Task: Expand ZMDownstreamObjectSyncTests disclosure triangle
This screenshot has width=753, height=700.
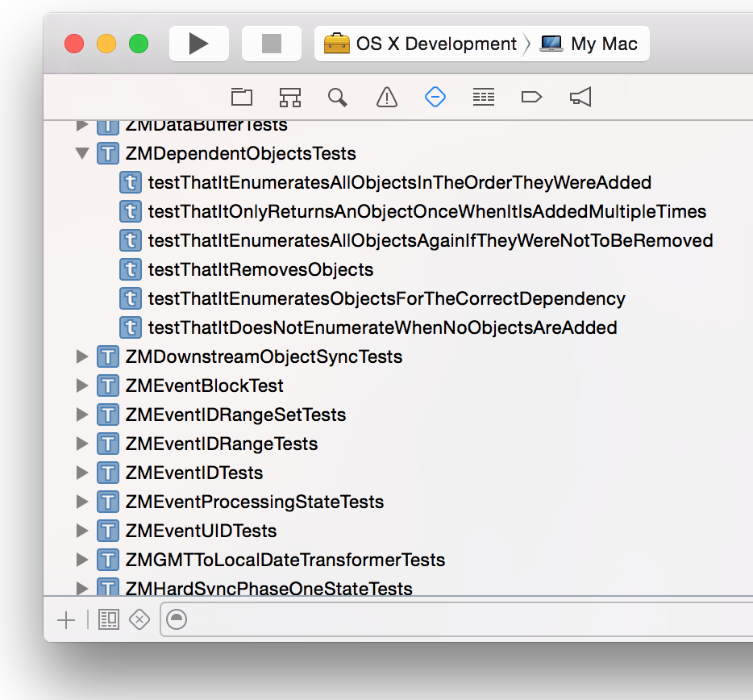Action: [x=82, y=356]
